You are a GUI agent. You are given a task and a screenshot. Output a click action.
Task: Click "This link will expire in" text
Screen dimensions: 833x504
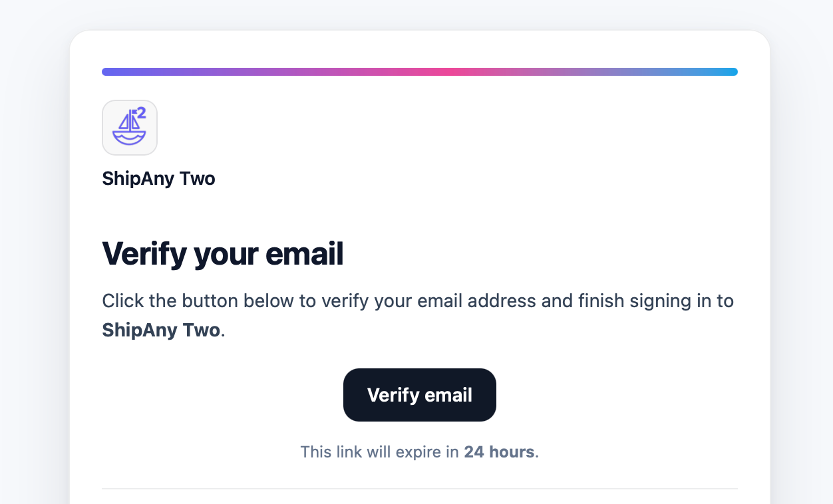[379, 452]
